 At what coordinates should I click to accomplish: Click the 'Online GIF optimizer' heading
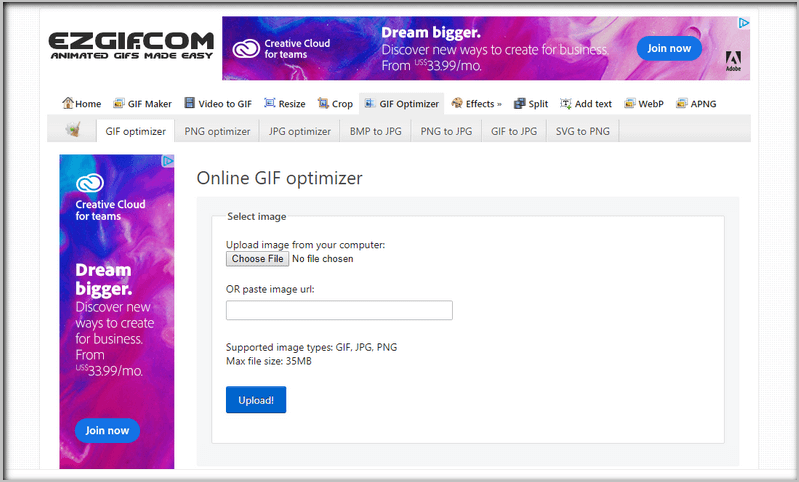[279, 178]
